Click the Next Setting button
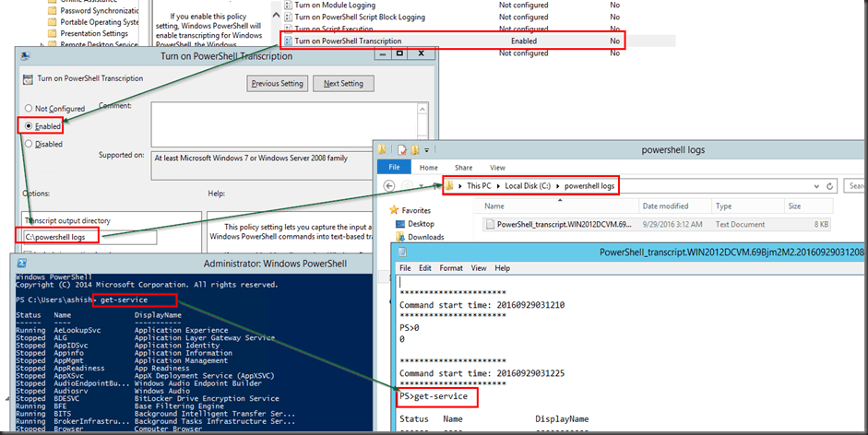This screenshot has width=868, height=435. click(x=343, y=84)
